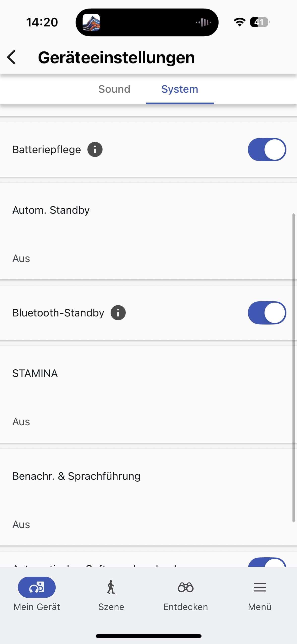297x644 pixels.
Task: Disable the Batteriepflege toggle
Action: pyautogui.click(x=267, y=149)
